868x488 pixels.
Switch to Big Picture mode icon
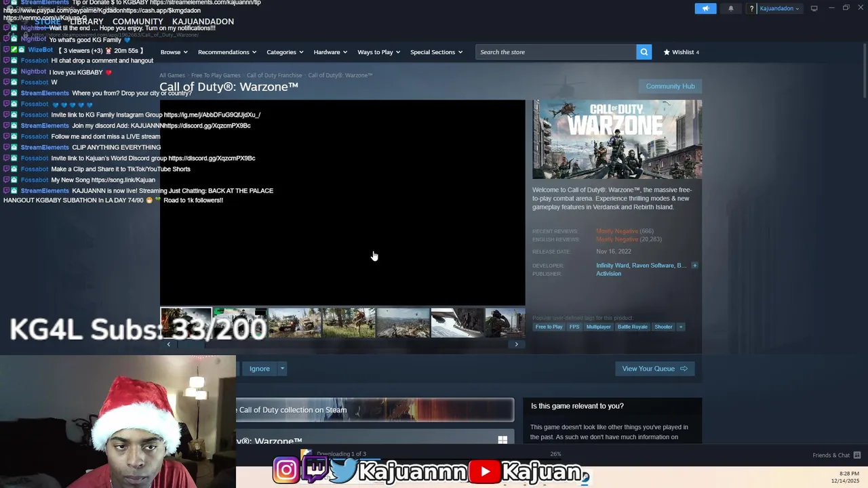pos(814,8)
